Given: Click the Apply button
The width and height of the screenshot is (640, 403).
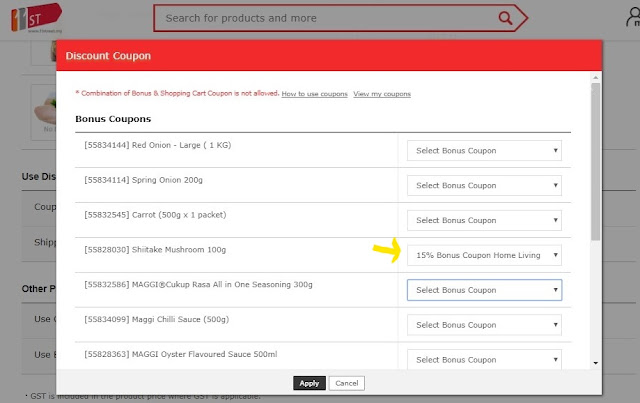Looking at the screenshot, I should pyautogui.click(x=309, y=383).
